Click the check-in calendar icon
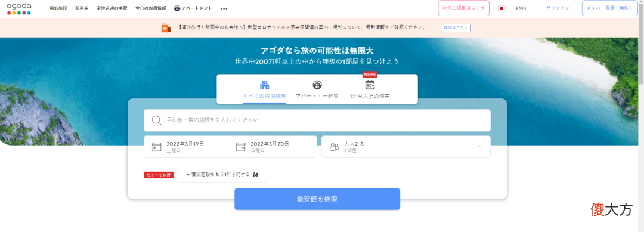Screen dimensions: 644x232 pyautogui.click(x=156, y=147)
